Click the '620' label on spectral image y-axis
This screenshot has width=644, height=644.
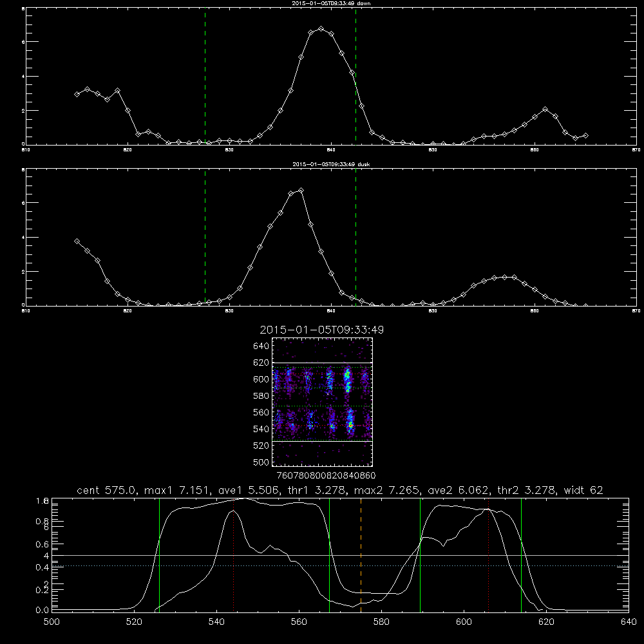(x=261, y=363)
